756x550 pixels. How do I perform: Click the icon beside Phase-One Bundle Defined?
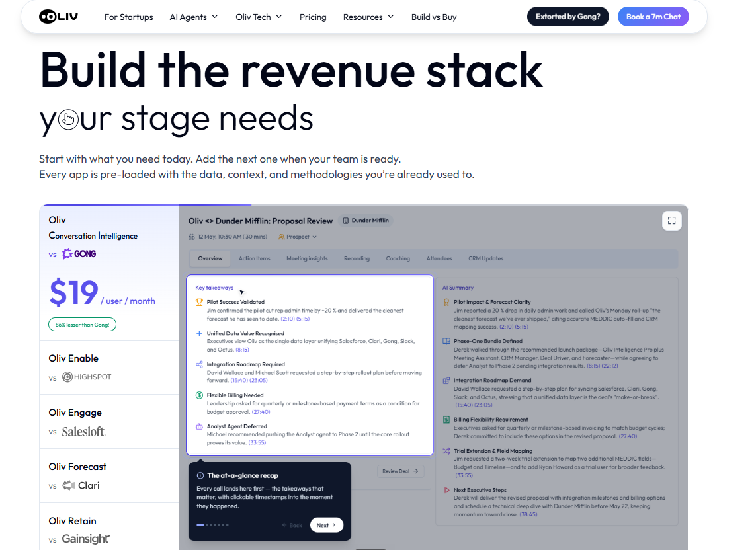446,341
